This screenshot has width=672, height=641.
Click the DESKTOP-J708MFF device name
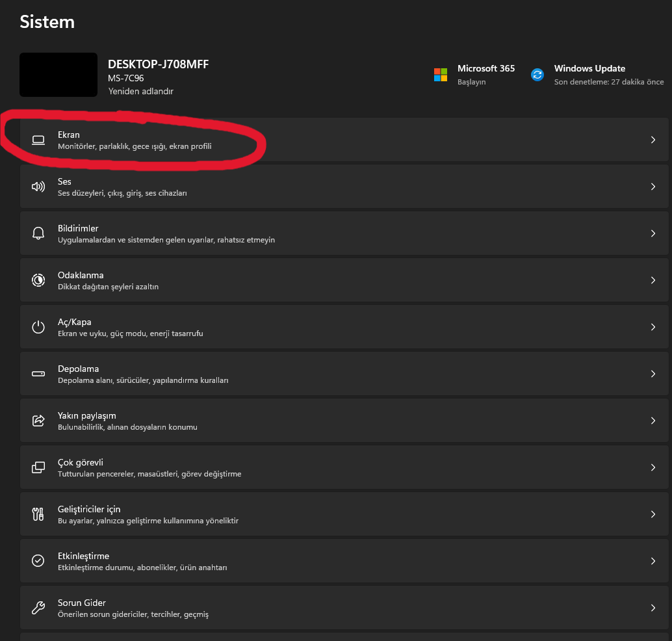point(158,64)
